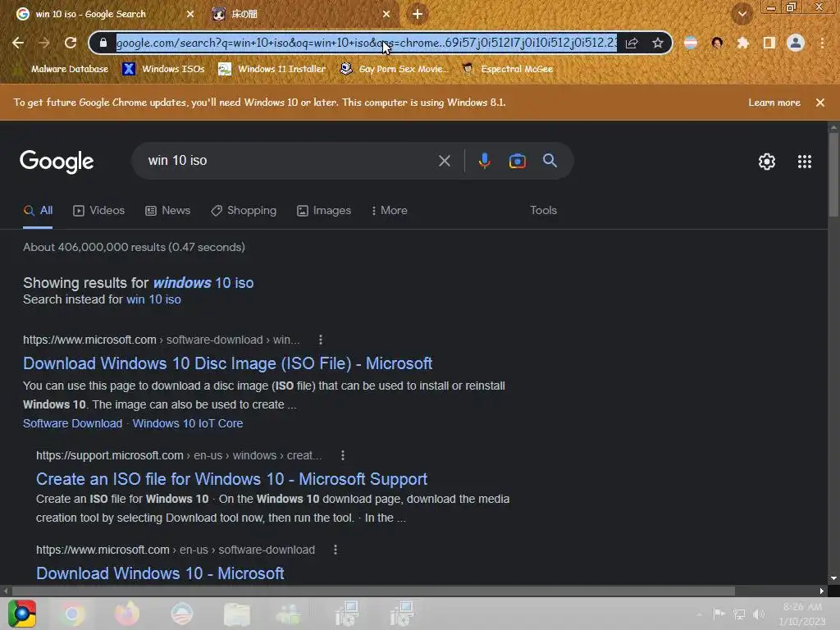Switch to News results

click(167, 211)
